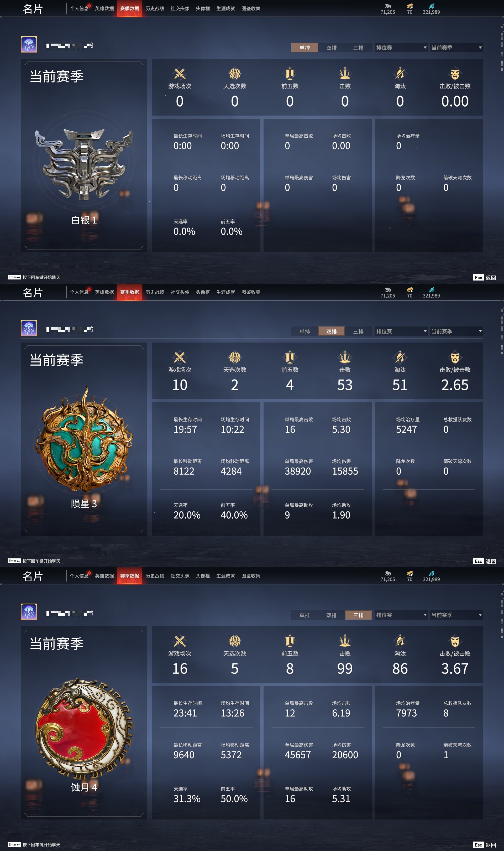This screenshot has height=851, width=504.
Task: Click the Esc 返回 button on the 蚀月 4 screen
Action: 485,845
